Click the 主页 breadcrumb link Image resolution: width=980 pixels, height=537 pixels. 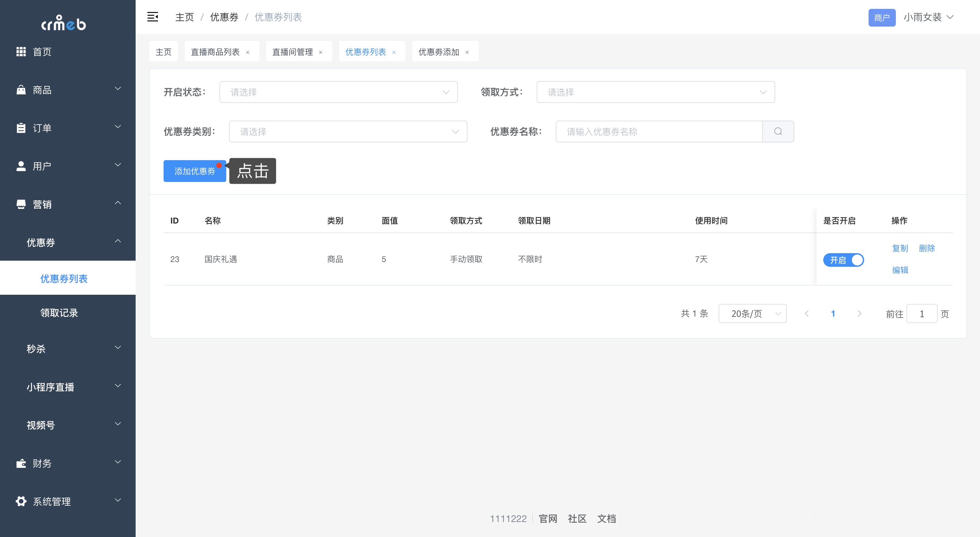[x=184, y=17]
